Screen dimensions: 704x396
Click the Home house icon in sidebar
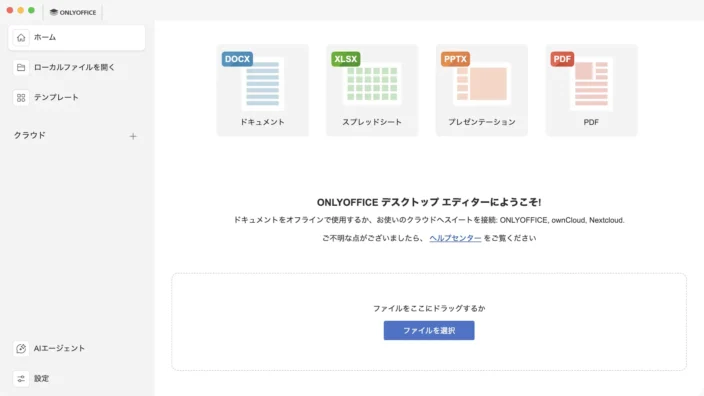(21, 38)
